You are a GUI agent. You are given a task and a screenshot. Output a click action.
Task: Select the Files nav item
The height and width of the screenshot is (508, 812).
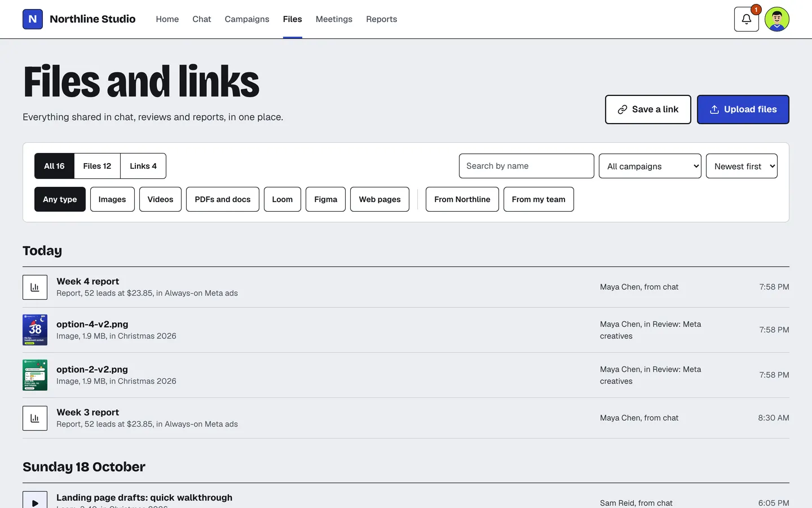[x=293, y=19]
